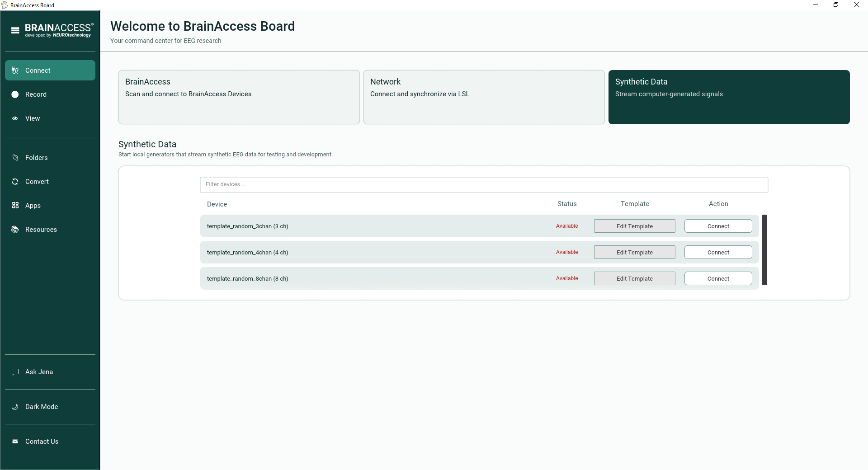
Task: Click the Status column header
Action: 567,204
